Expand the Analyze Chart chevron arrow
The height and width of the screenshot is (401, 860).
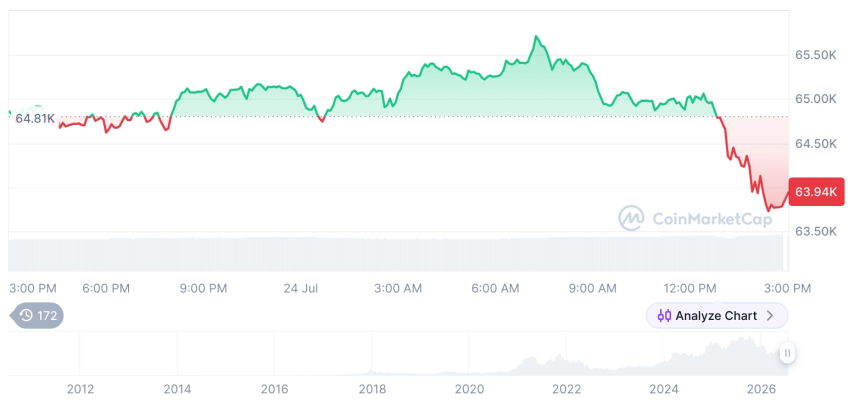770,316
